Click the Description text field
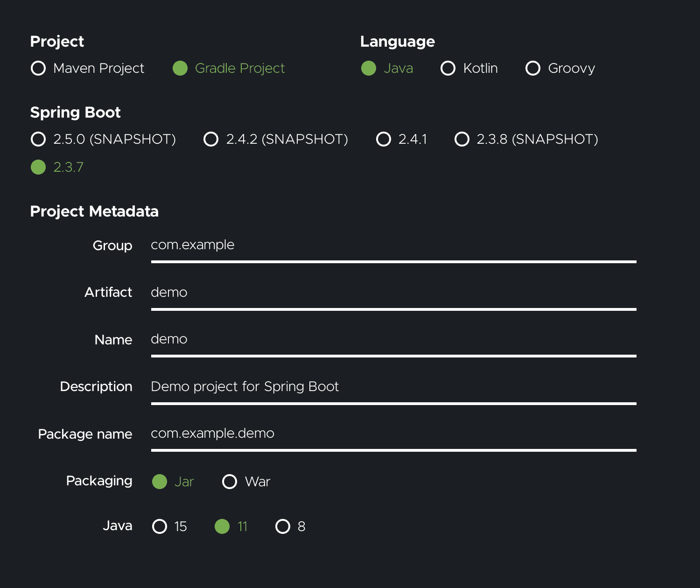This screenshot has width=700, height=588. (393, 389)
